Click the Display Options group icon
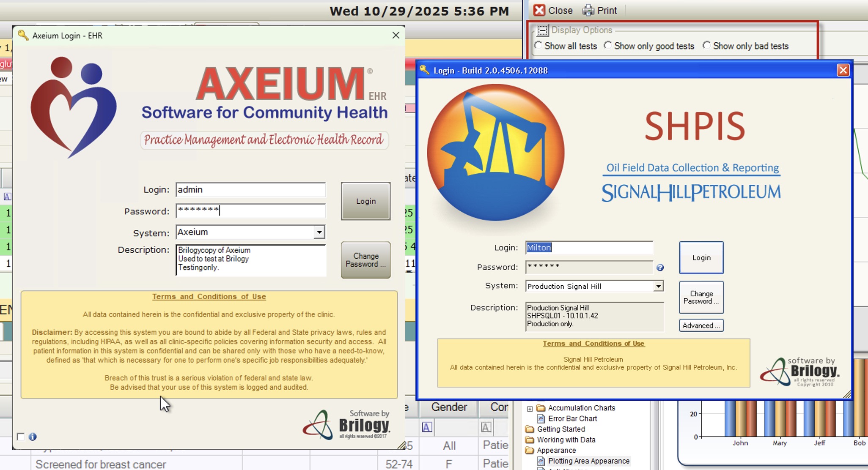The image size is (868, 470). (x=542, y=30)
